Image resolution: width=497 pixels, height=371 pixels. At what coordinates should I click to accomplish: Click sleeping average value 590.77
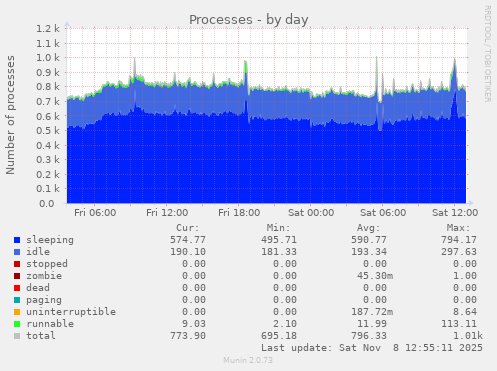pos(369,240)
